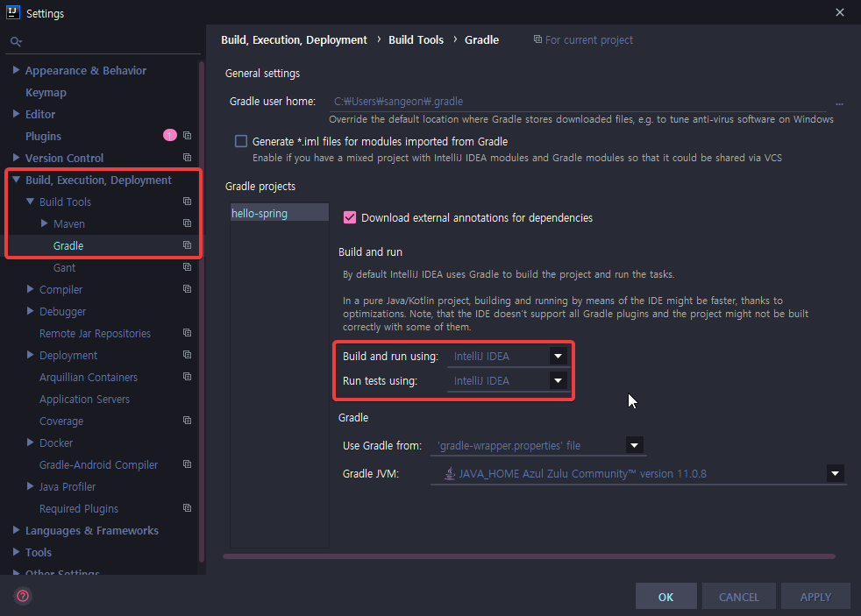Click the IntelliJ IDEA logo in title bar
Image resolution: width=861 pixels, height=616 pixels.
click(13, 12)
